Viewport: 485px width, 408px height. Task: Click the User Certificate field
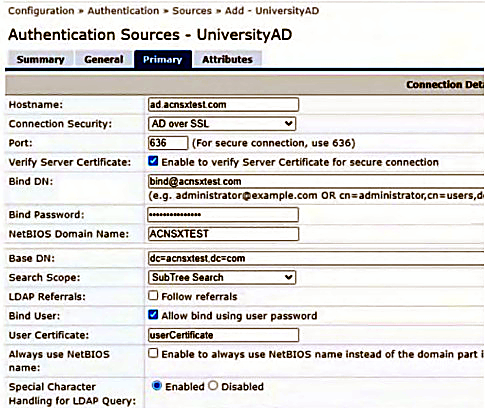pos(223,335)
